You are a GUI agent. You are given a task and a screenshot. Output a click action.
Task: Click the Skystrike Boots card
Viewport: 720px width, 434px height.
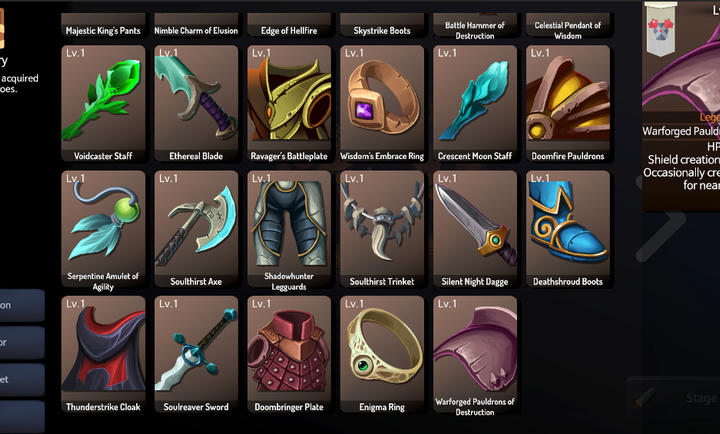click(x=382, y=25)
